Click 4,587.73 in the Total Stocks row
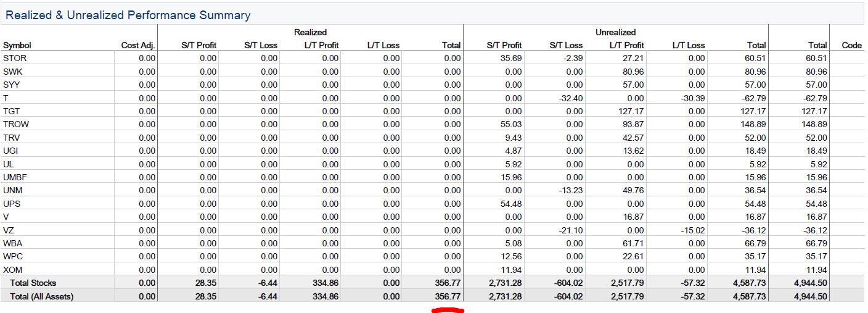This screenshot has width=868, height=313. 748,283
